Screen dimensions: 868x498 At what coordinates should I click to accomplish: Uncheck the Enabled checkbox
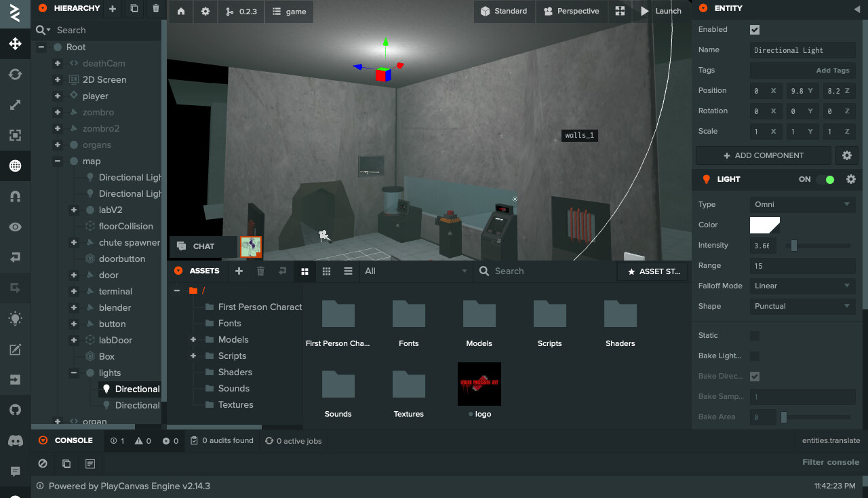[755, 30]
